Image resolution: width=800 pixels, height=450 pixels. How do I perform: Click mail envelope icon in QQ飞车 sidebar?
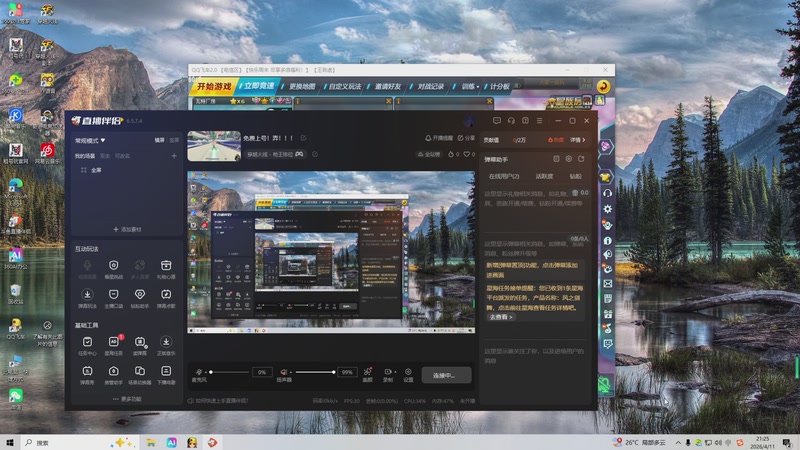tap(608, 283)
